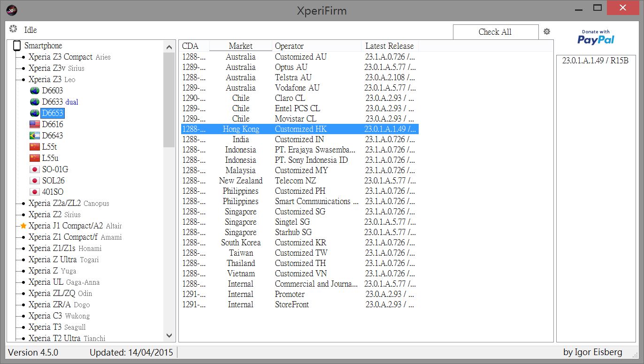The height and width of the screenshot is (364, 644).
Task: Select the Claro CL row
Action: [299, 98]
